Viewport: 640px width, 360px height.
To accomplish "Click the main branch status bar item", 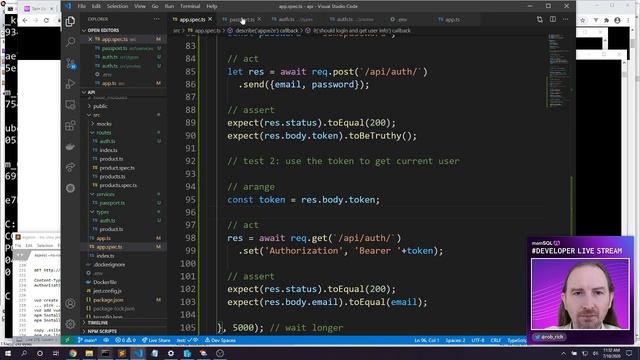I will coord(87,340).
